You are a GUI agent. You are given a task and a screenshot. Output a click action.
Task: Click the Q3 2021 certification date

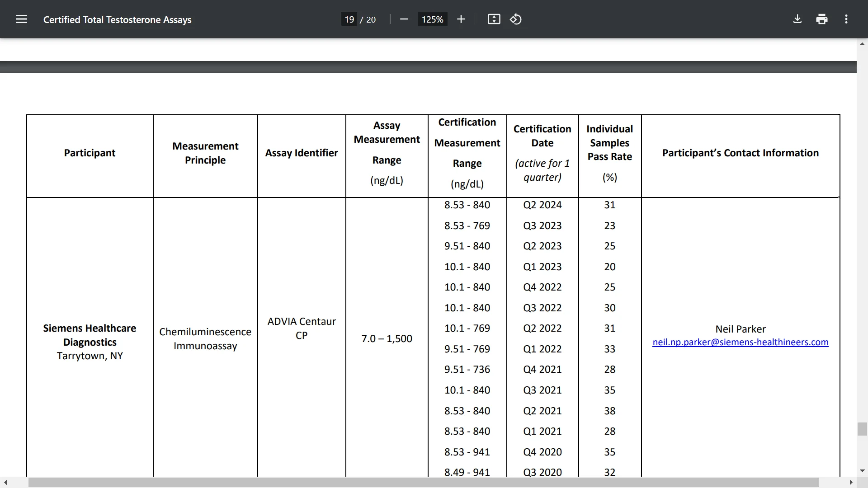tap(542, 390)
